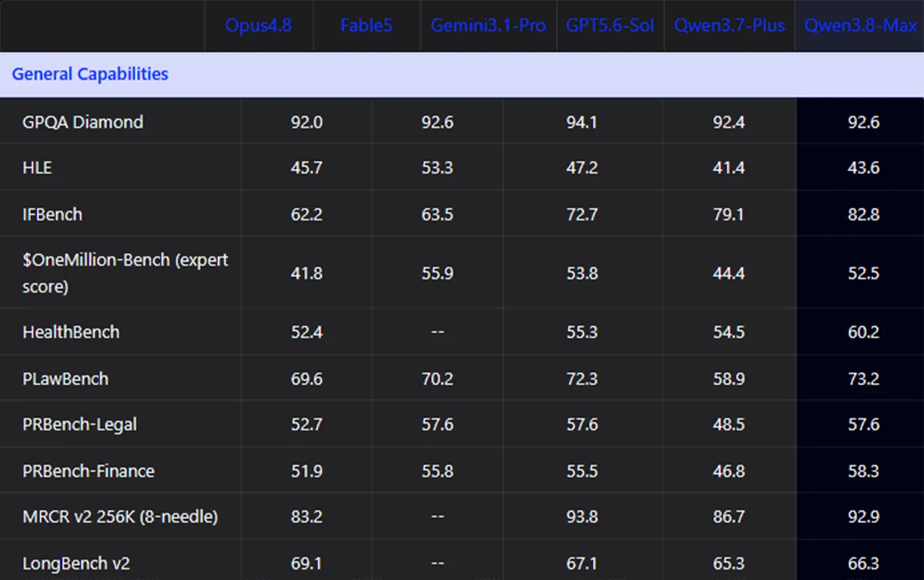Select the 51.9 value in PRBench-Finance row
The width and height of the screenshot is (924, 580).
[x=306, y=471]
